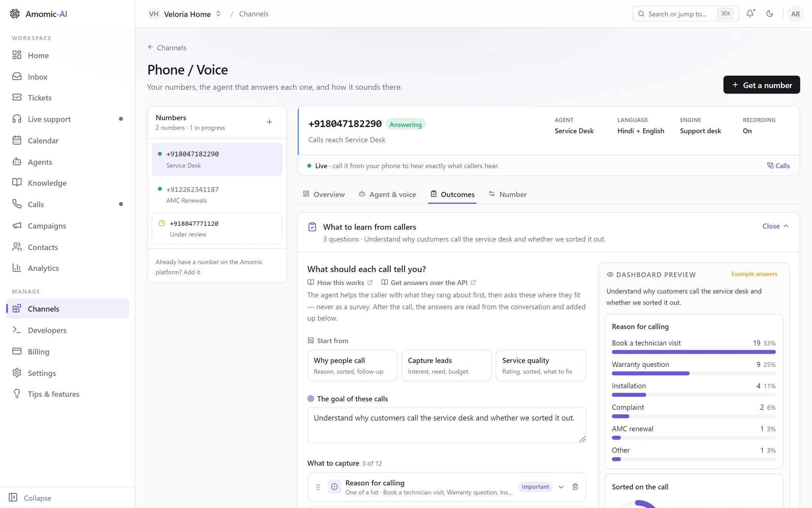Click the Add it link
This screenshot has height=508, width=812.
click(192, 272)
